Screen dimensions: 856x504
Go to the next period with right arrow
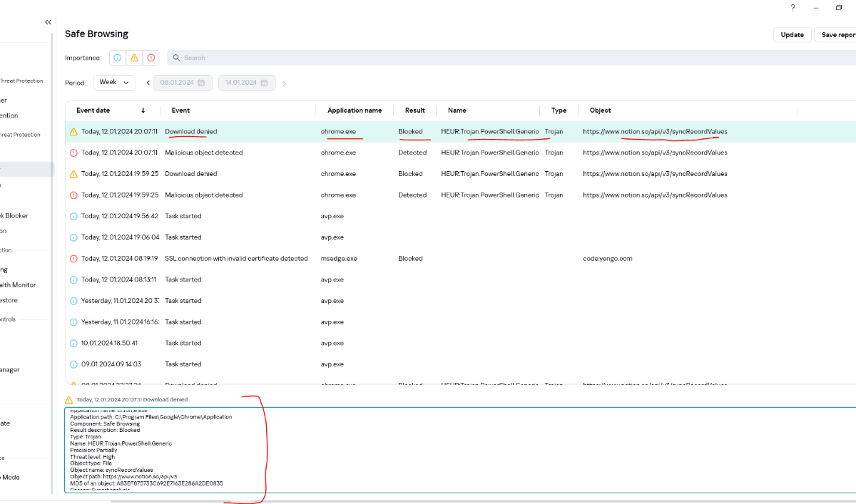(x=284, y=83)
